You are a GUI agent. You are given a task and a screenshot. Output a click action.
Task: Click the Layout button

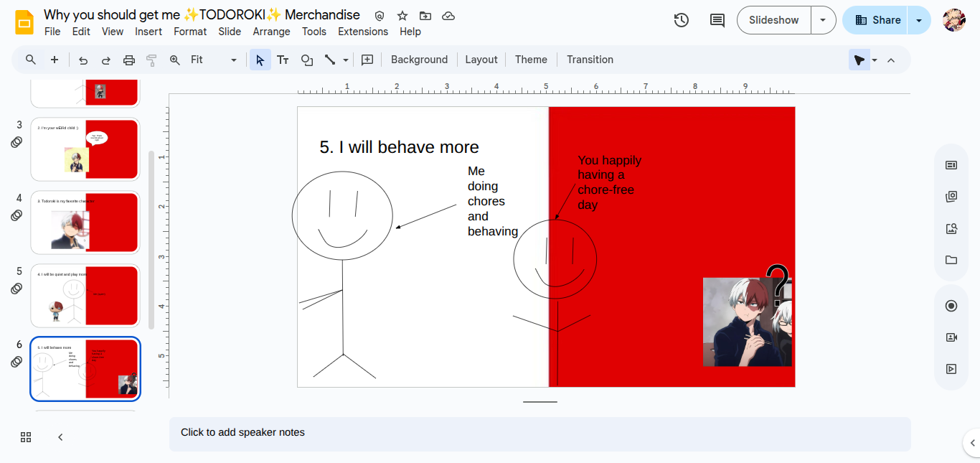coord(481,60)
